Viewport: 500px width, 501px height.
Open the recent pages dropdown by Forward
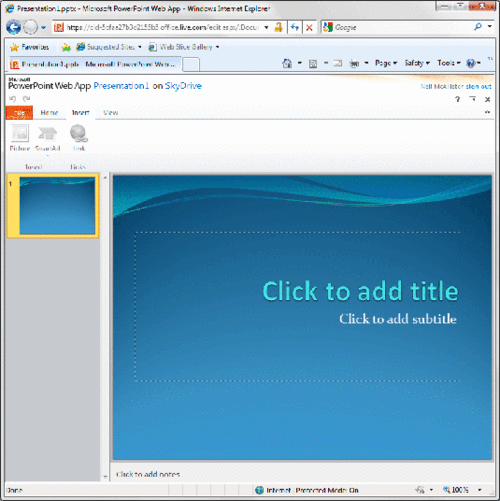click(43, 27)
